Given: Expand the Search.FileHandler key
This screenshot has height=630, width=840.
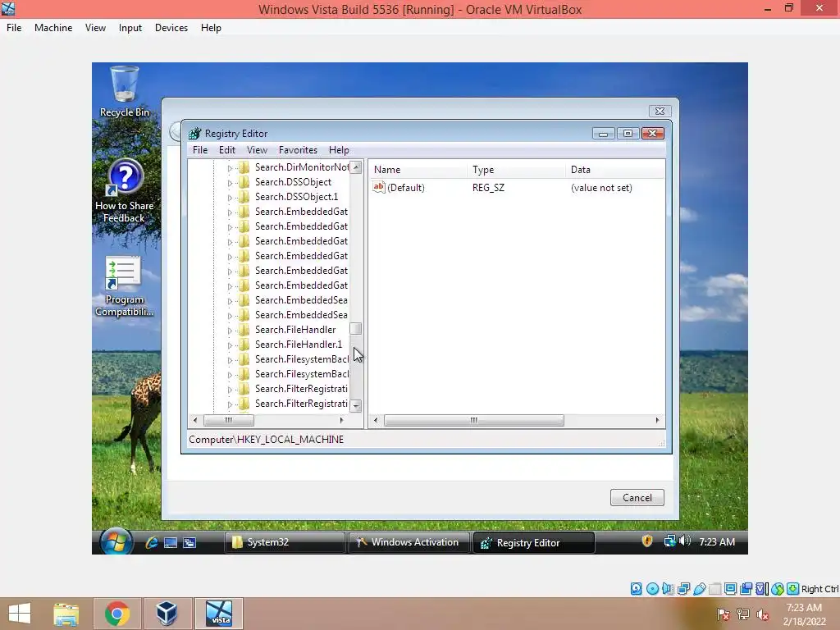Looking at the screenshot, I should [230, 331].
